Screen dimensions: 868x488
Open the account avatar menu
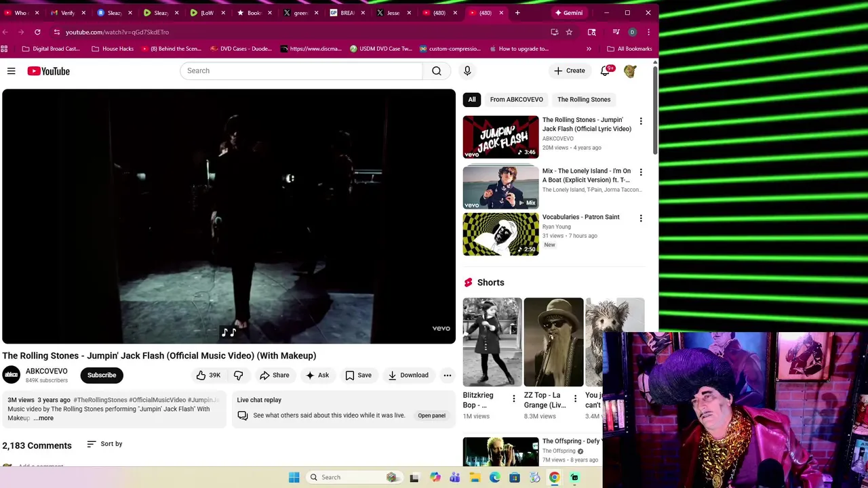(630, 71)
